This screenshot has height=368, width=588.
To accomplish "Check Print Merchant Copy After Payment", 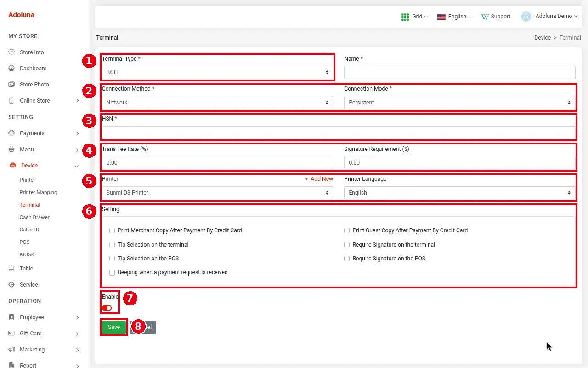I will point(112,230).
